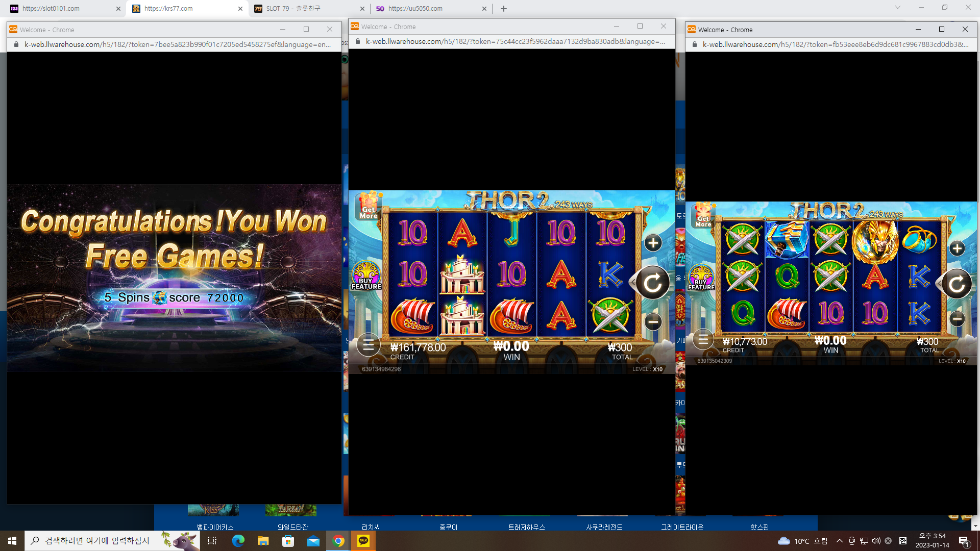Click the right popup window URL

[x=836, y=44]
